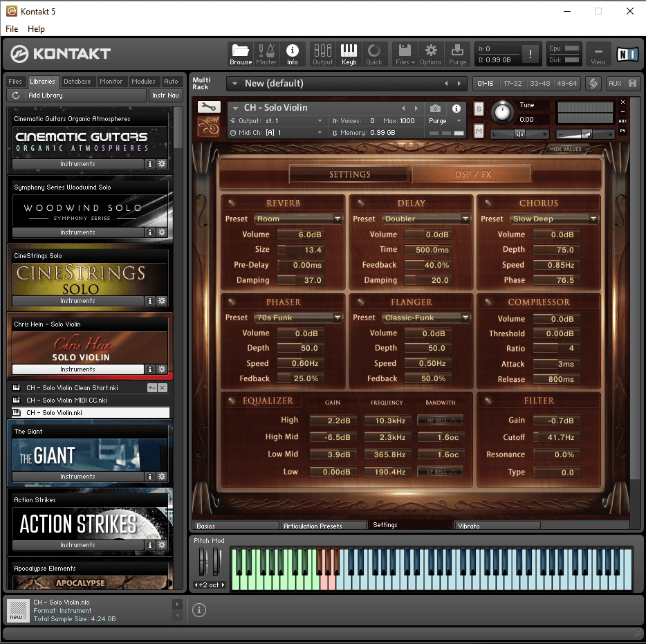Toggle the Delay effect power button
646x644 pixels.
[x=360, y=203]
